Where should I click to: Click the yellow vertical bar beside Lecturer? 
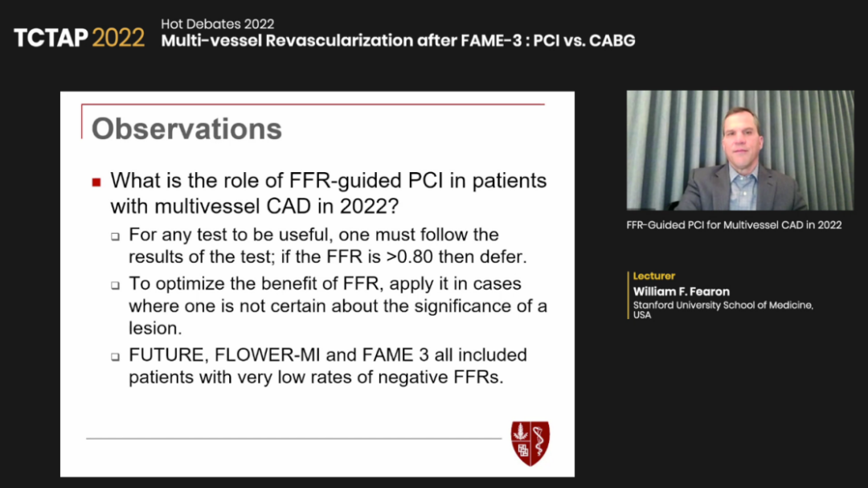[x=628, y=295]
